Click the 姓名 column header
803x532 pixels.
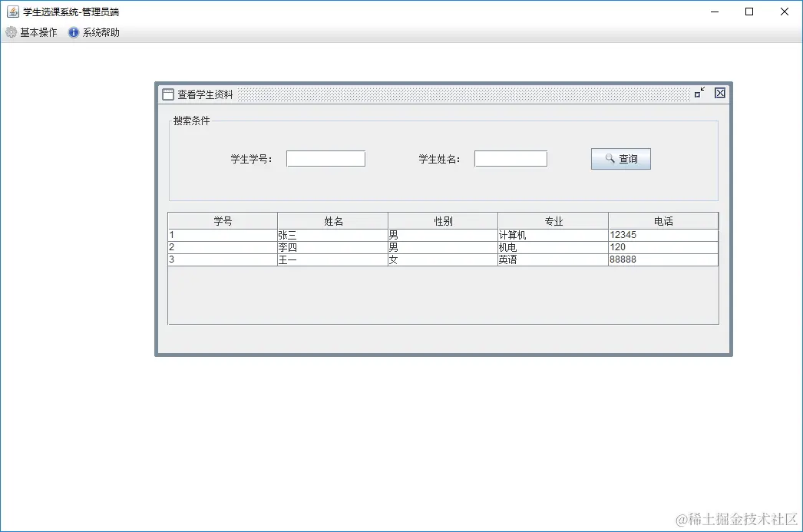[333, 220]
